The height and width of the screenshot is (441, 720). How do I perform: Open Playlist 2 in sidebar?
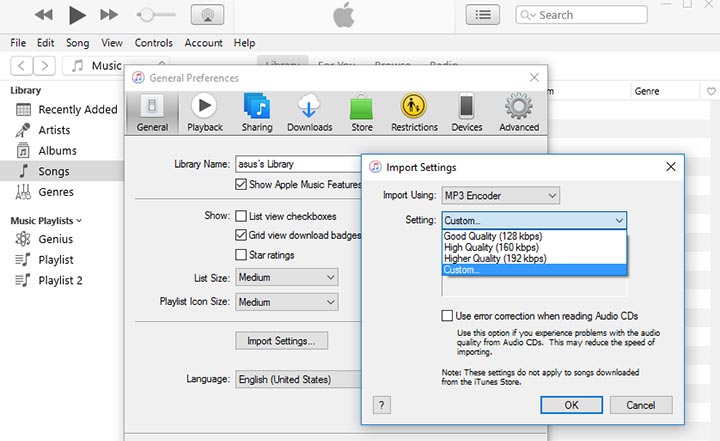[x=62, y=280]
